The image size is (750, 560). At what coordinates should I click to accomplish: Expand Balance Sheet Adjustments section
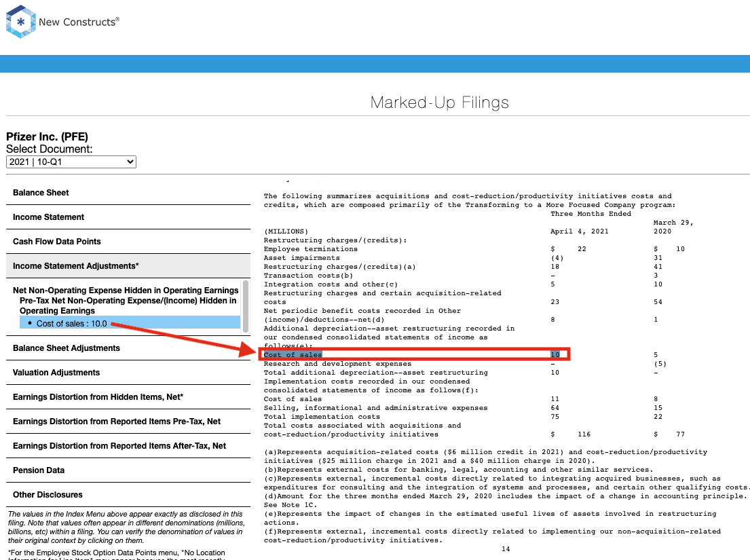[128, 348]
